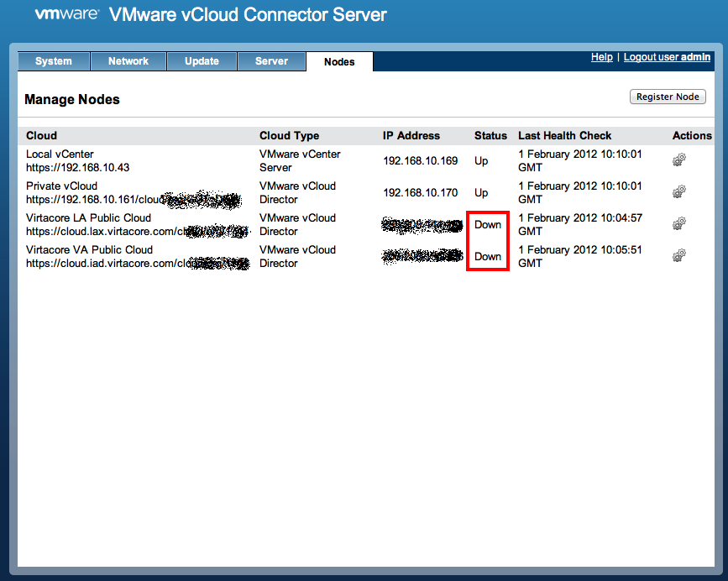Screen dimensions: 728x581
Task: Click the IP Address column header
Action: point(411,135)
